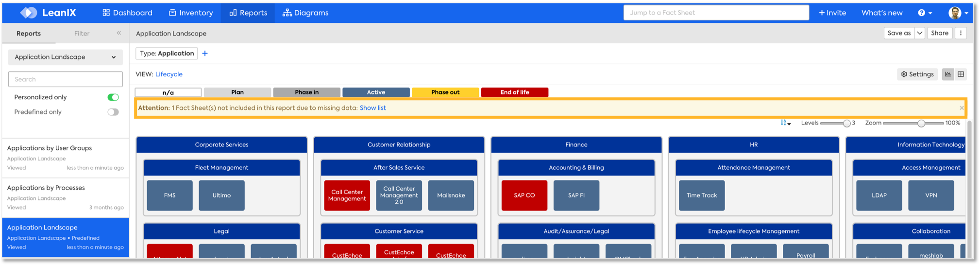The width and height of the screenshot is (980, 265).
Task: Open Applications by User Groups report
Action: coord(65,158)
